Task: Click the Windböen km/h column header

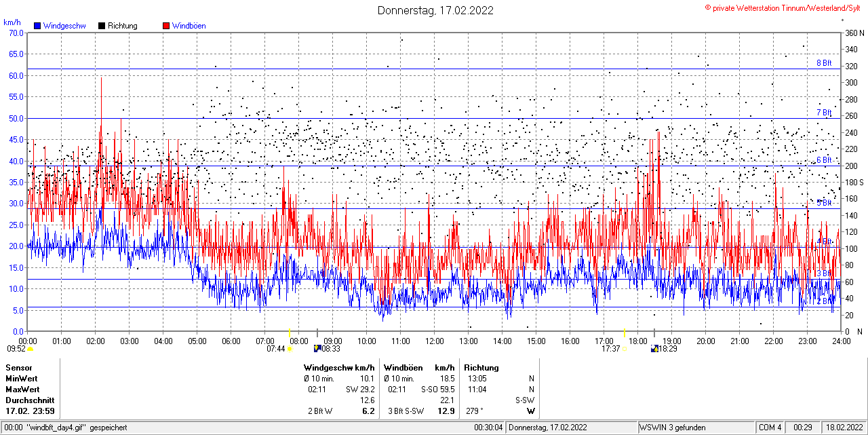Action: click(419, 368)
